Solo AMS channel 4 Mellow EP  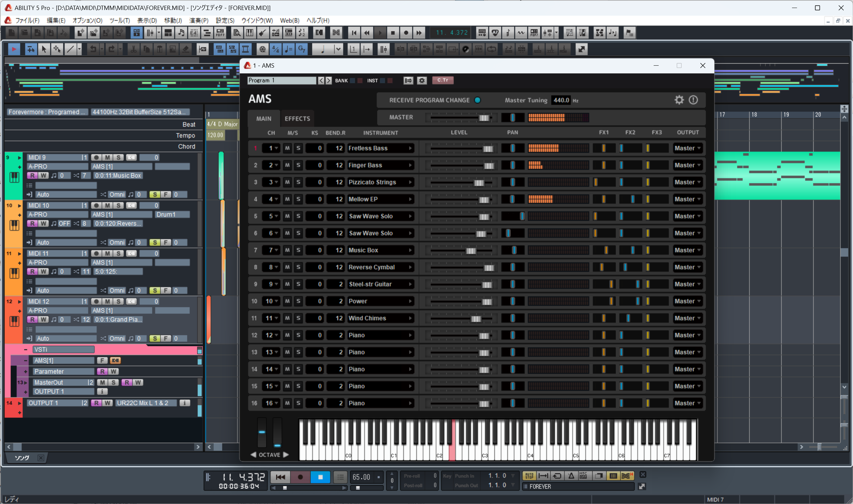pos(298,199)
